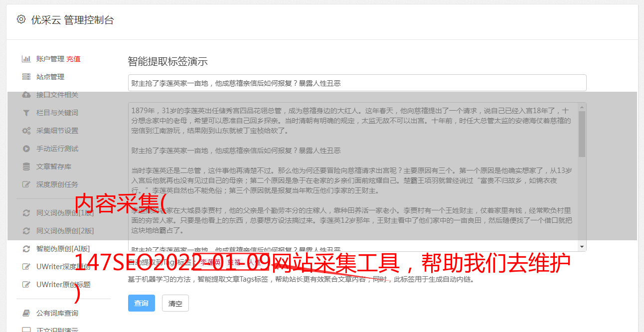
Task: Open 采集细节设置 gears icon
Action: pos(26,131)
